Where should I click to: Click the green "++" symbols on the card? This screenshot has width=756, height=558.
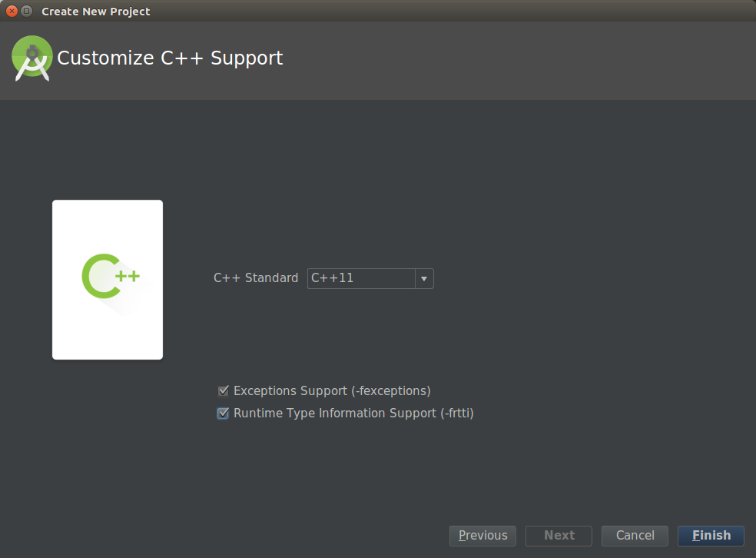point(128,276)
